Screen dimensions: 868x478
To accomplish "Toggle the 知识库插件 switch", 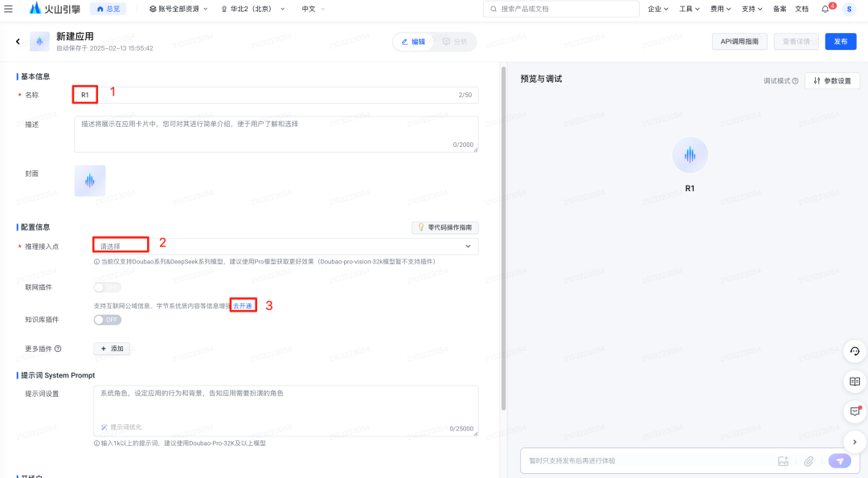I will point(108,320).
